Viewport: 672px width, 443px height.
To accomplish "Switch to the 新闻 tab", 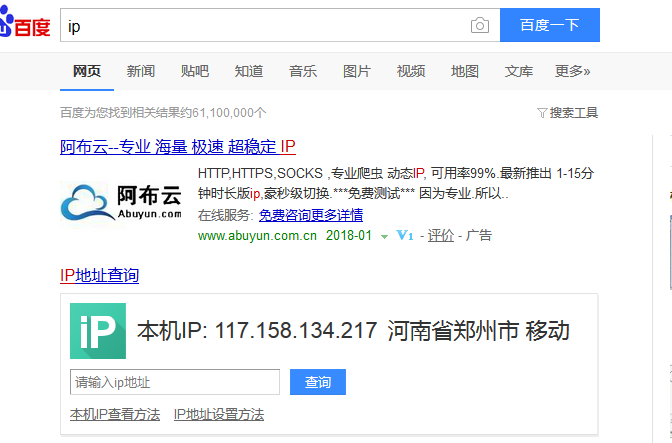I will click(141, 71).
